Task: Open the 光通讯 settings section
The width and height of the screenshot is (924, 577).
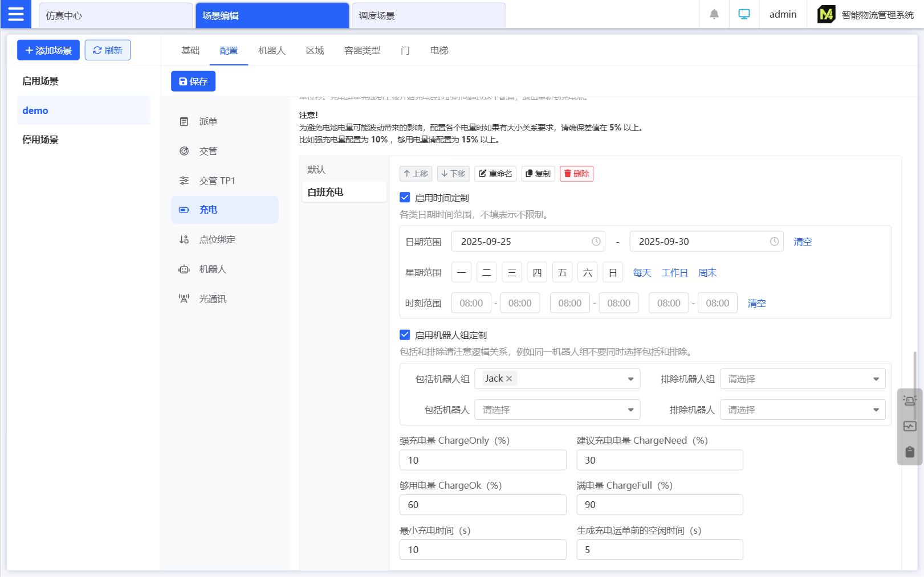Action: (212, 298)
